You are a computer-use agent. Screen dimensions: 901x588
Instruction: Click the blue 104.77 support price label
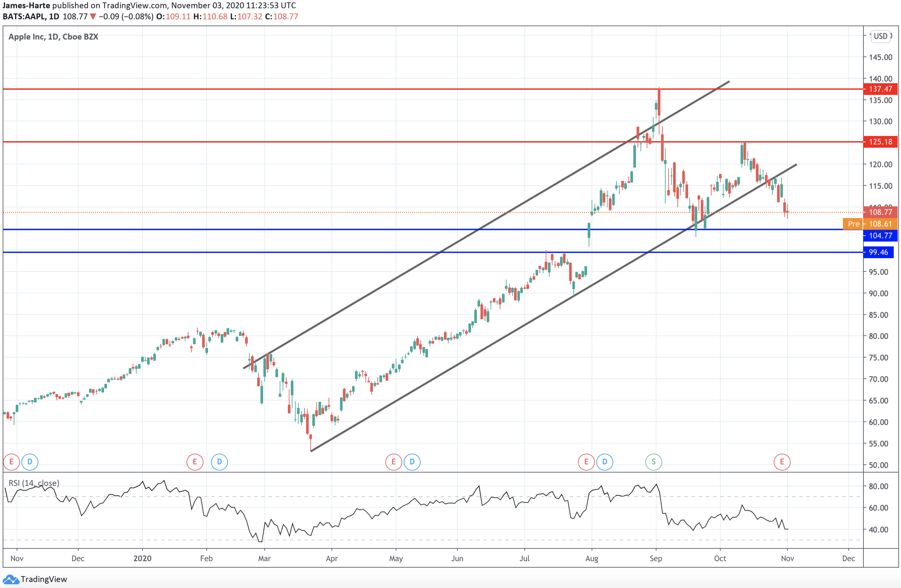[x=880, y=236]
